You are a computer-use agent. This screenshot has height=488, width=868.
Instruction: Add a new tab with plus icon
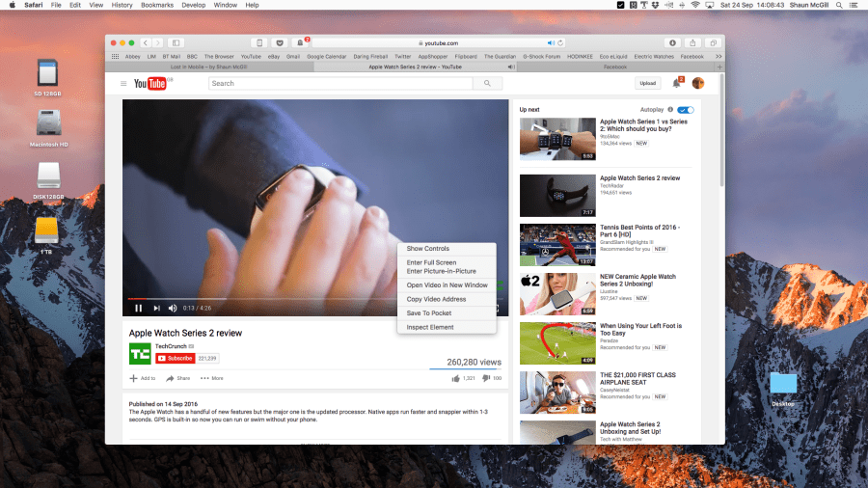(719, 67)
